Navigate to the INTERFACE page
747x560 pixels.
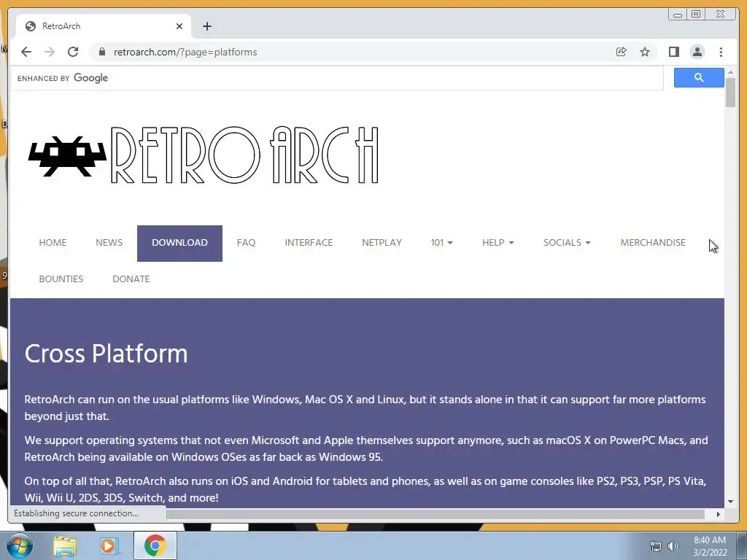tap(309, 242)
